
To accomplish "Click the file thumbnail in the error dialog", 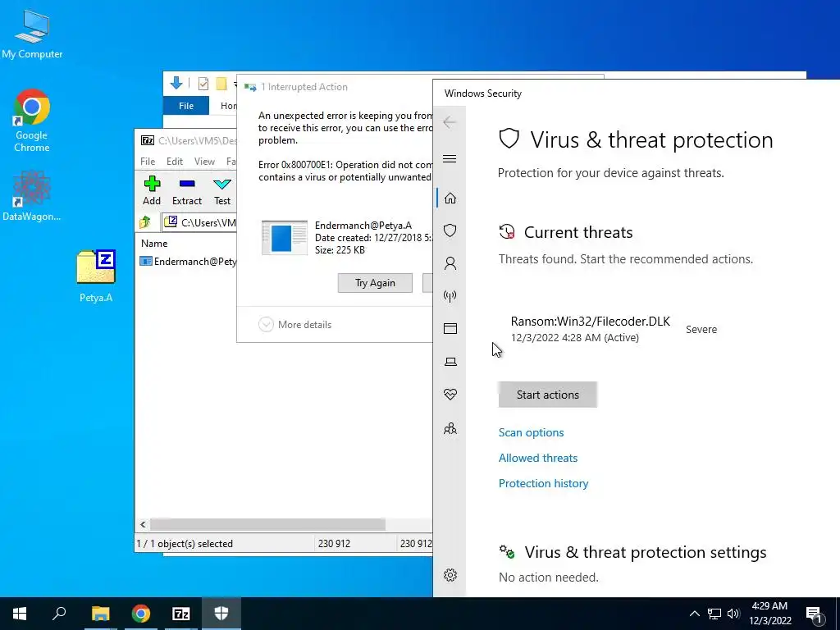I will pos(285,237).
